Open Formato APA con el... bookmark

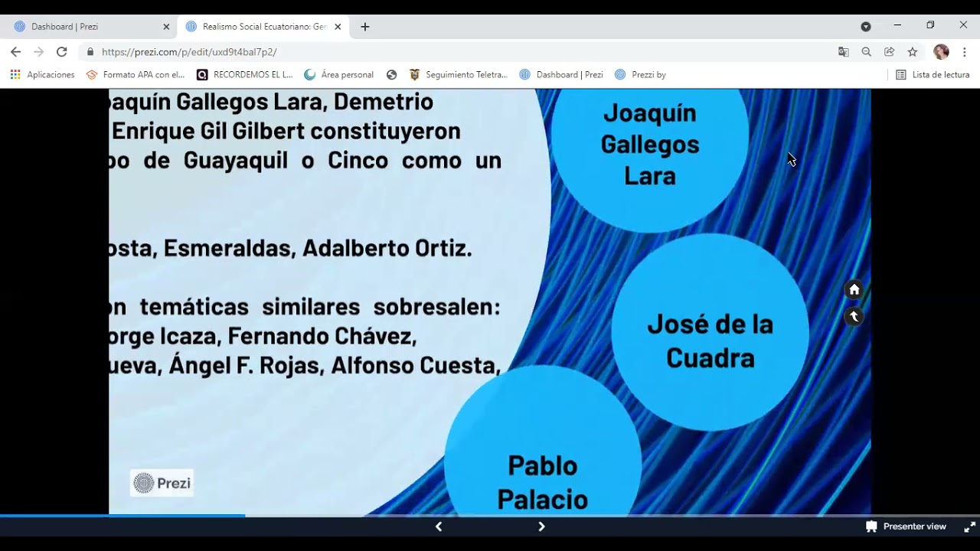pos(136,75)
